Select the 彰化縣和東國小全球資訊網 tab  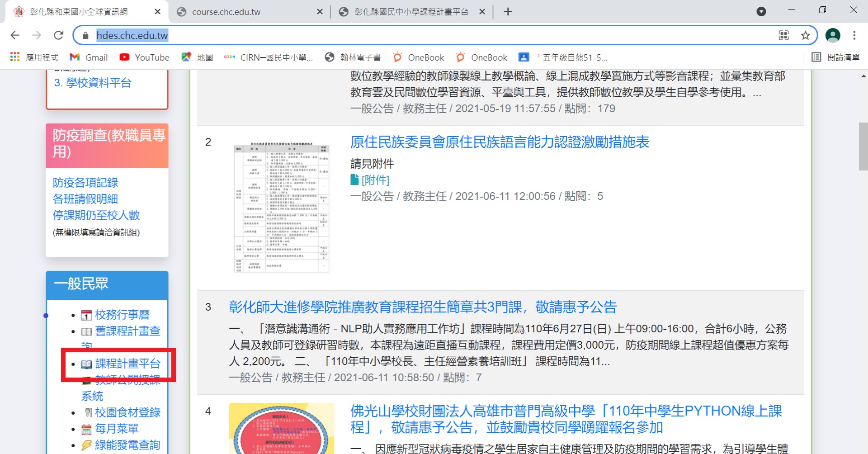[x=87, y=12]
